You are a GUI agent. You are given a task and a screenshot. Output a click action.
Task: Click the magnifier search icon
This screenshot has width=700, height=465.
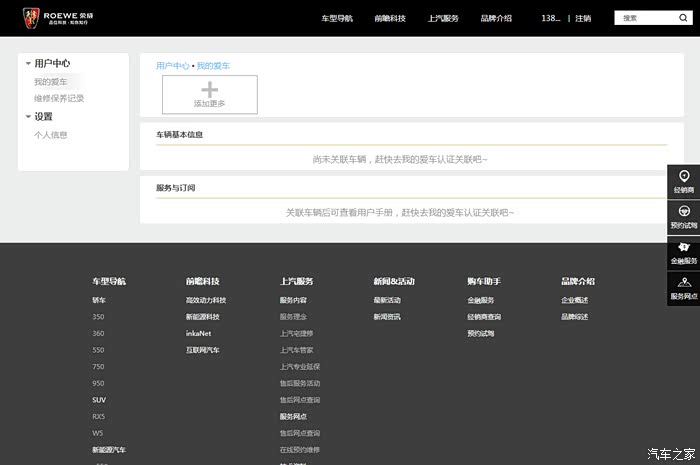coord(682,18)
